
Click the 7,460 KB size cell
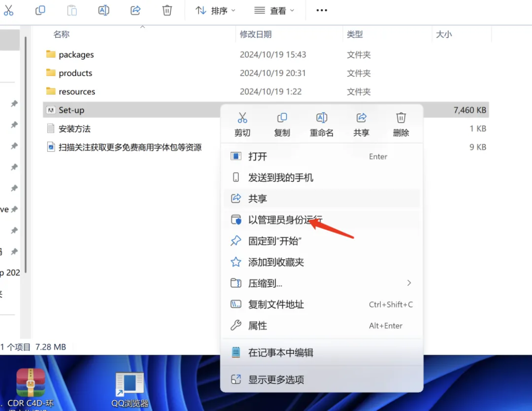pyautogui.click(x=470, y=110)
